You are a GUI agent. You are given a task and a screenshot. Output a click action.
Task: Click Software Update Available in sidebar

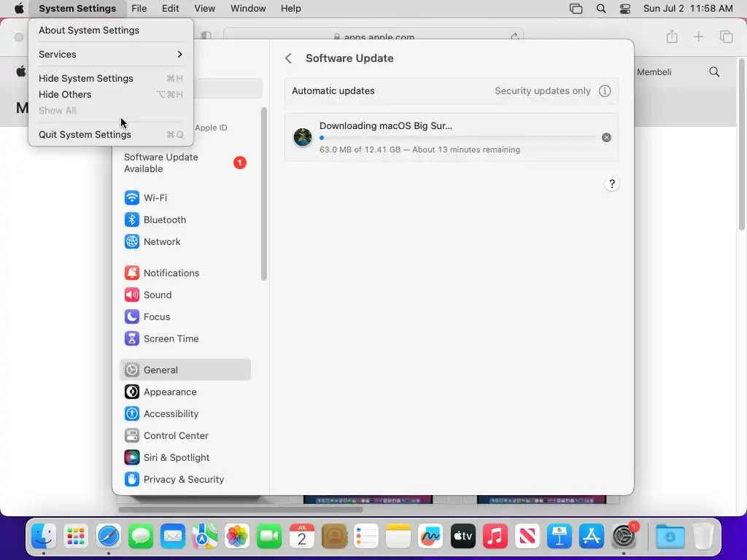pos(185,163)
